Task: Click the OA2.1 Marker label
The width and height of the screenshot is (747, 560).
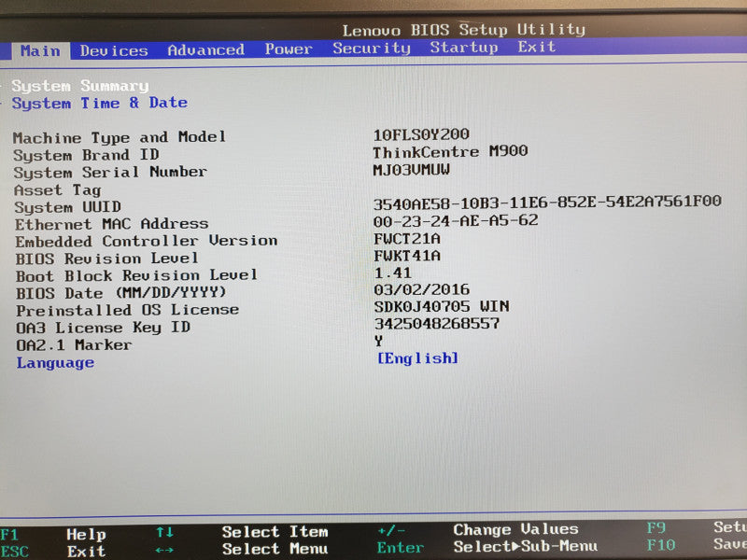Action: click(75, 344)
